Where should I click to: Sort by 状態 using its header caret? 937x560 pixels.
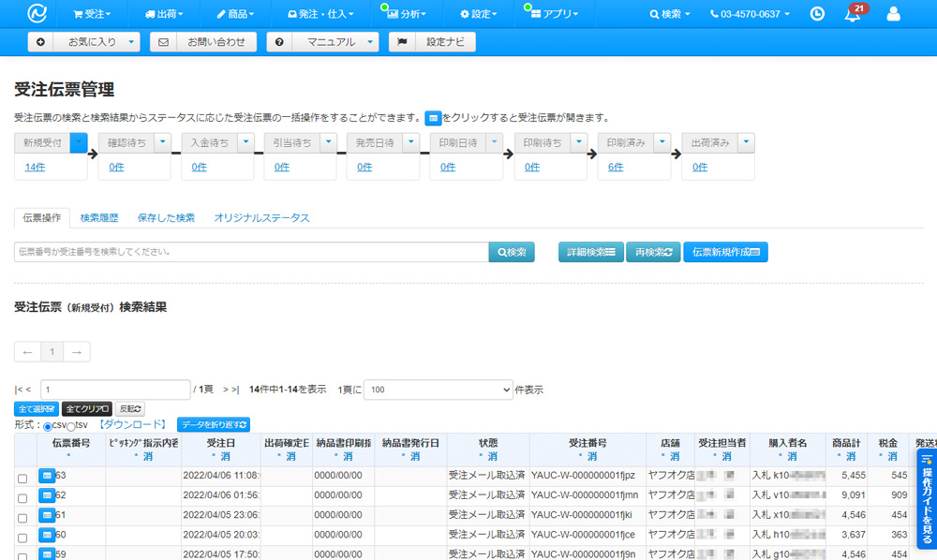point(481,457)
